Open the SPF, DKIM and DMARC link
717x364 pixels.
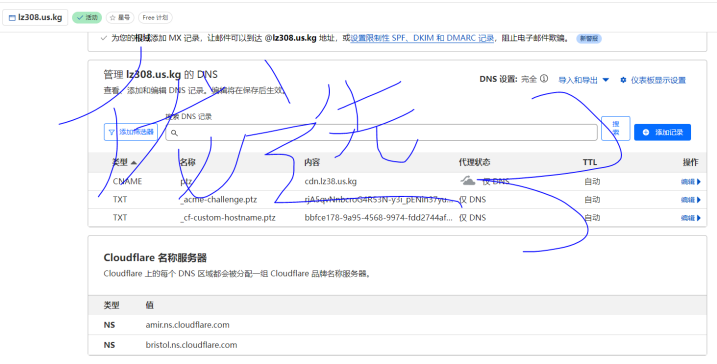[x=422, y=38]
